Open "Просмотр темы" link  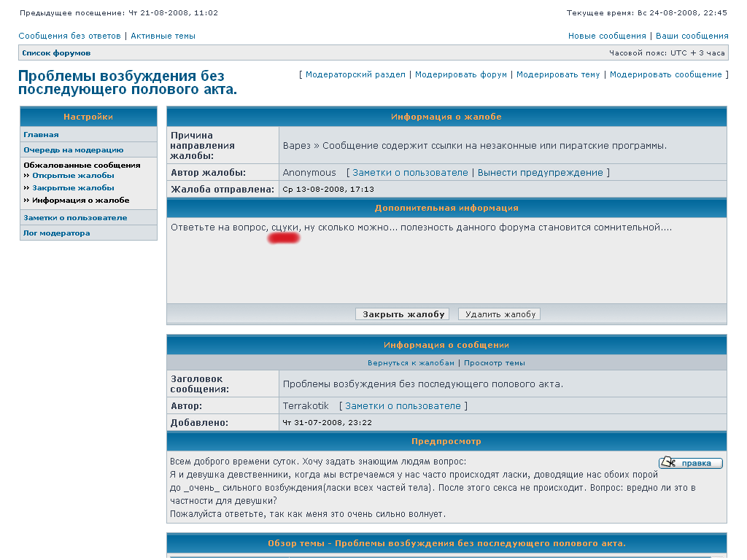(x=494, y=363)
